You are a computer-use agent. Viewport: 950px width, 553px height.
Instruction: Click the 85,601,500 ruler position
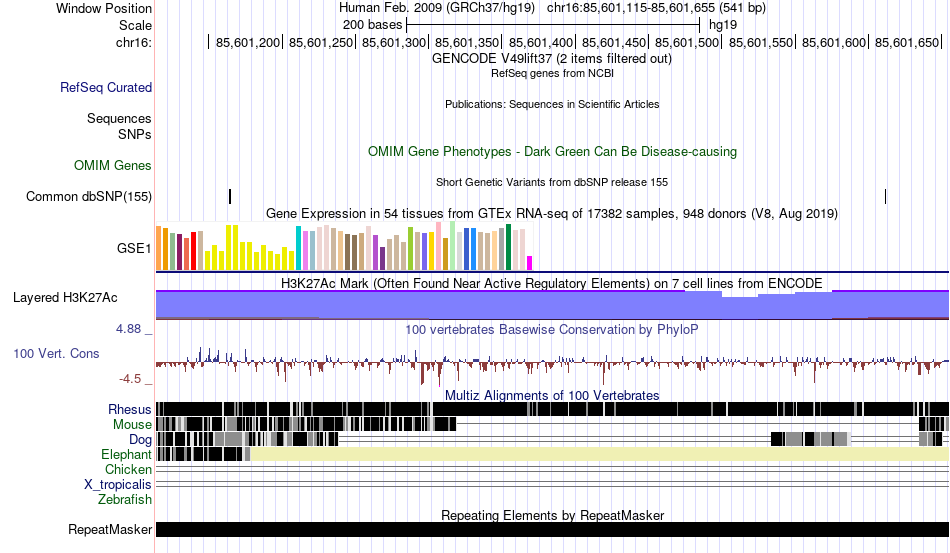click(x=686, y=42)
